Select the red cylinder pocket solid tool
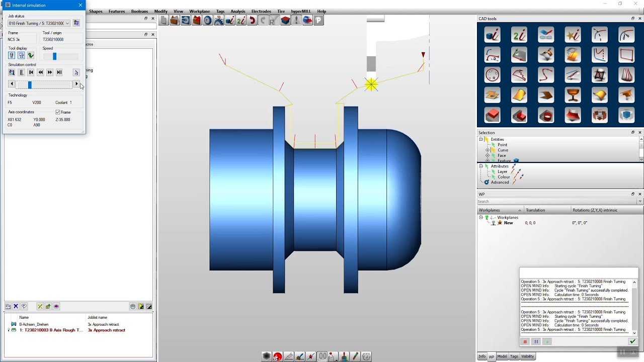 tap(546, 115)
